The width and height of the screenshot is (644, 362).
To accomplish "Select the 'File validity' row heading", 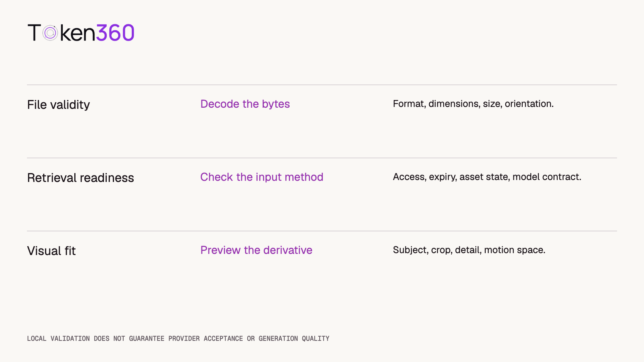I will [59, 105].
